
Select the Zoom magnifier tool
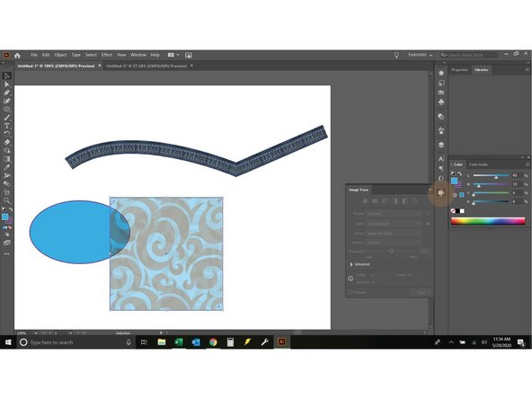(7, 200)
